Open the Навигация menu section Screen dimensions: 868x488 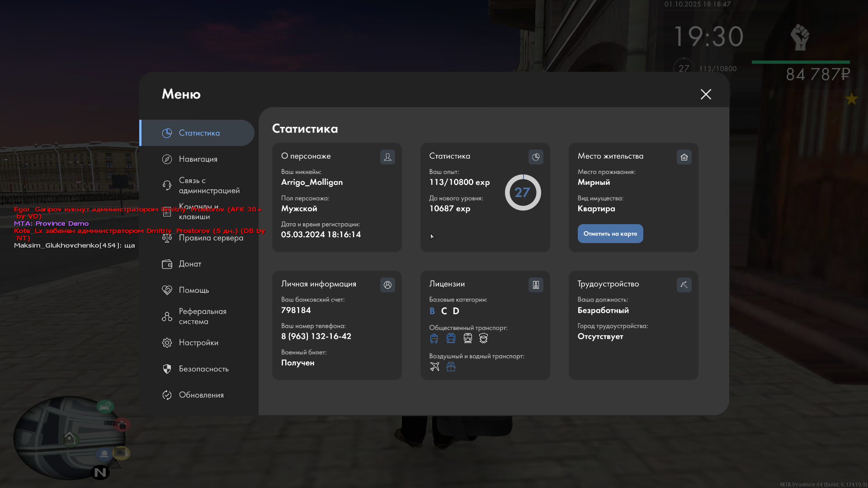click(198, 159)
